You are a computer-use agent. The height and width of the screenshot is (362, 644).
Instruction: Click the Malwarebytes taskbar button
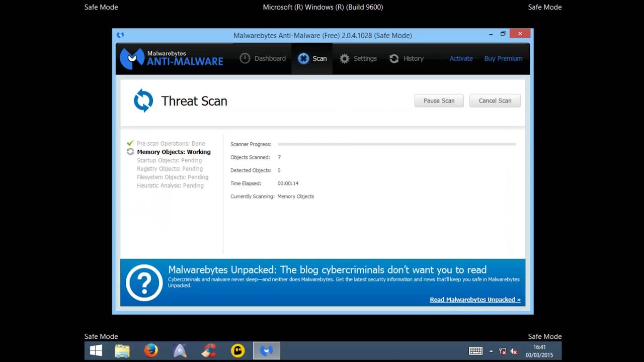[267, 350]
